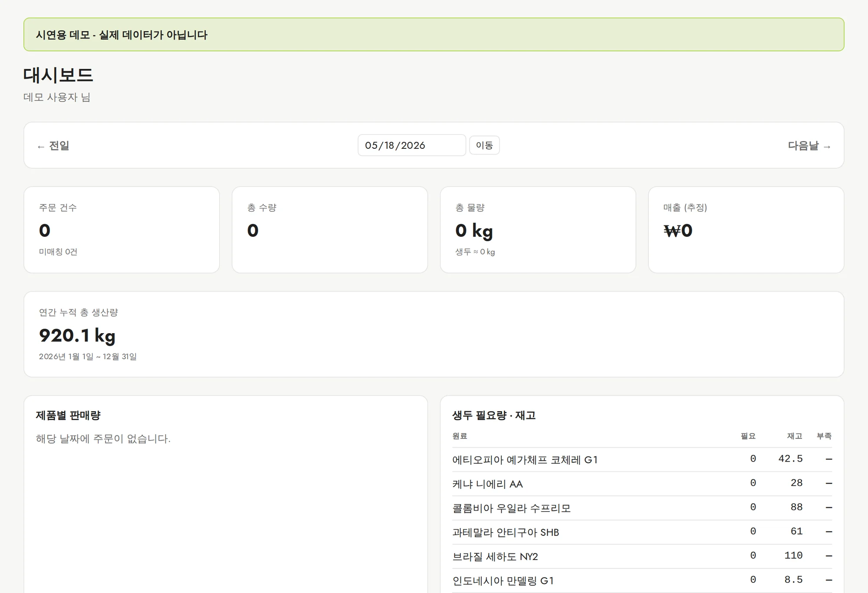The image size is (868, 593).
Task: Click stock value 28
Action: coord(796,483)
